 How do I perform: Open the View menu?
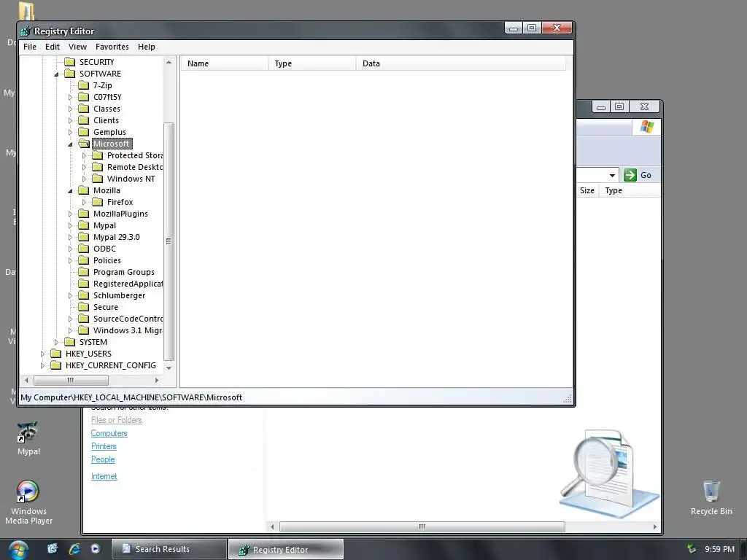[77, 47]
